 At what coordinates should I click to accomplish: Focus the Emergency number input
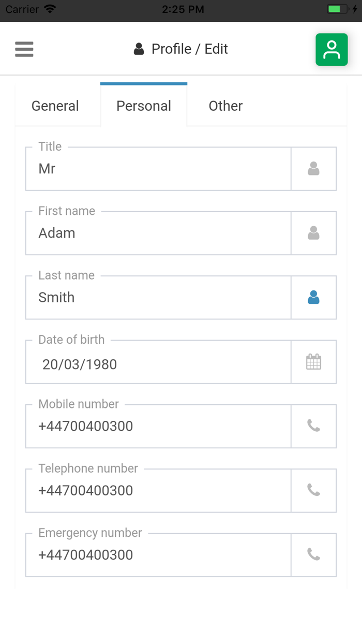coord(158,554)
